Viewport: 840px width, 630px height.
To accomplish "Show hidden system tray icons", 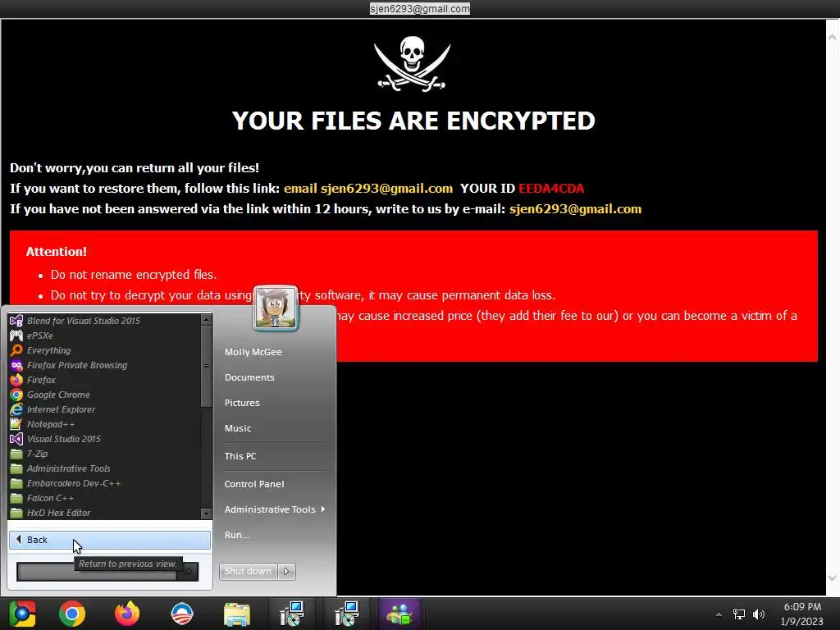I will point(719,614).
